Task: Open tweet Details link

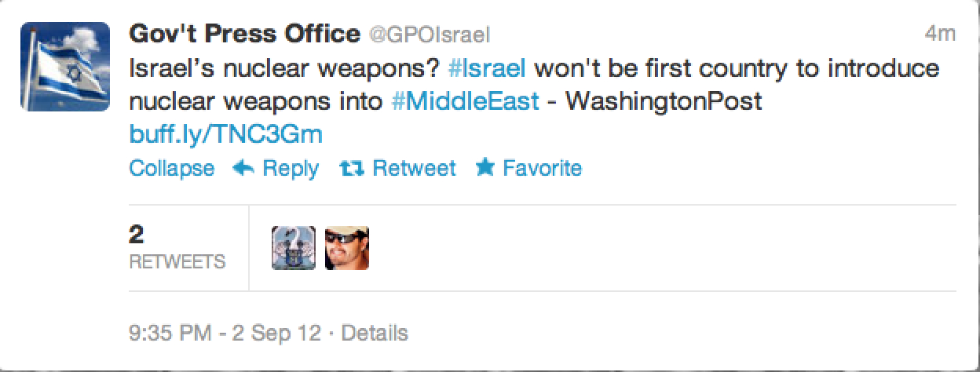Action: pos(375,332)
